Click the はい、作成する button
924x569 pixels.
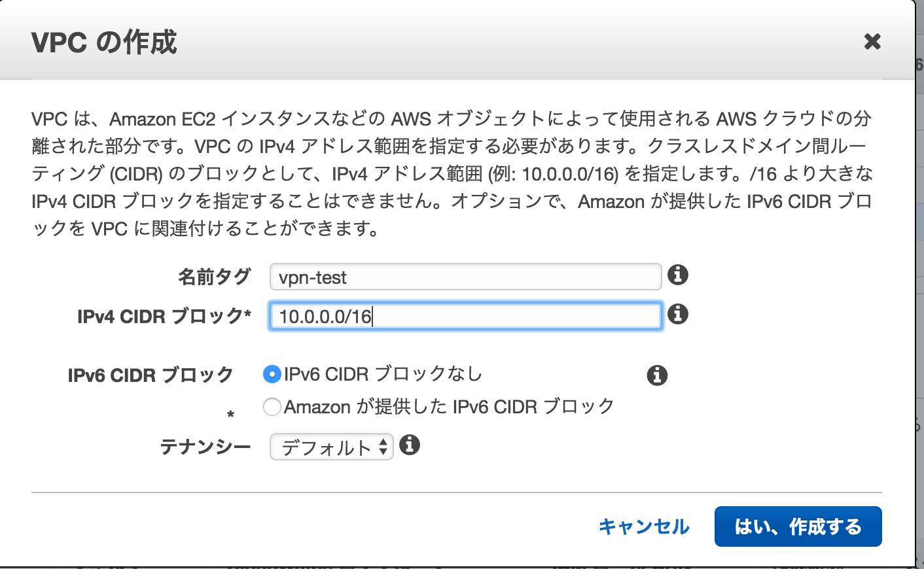798,526
